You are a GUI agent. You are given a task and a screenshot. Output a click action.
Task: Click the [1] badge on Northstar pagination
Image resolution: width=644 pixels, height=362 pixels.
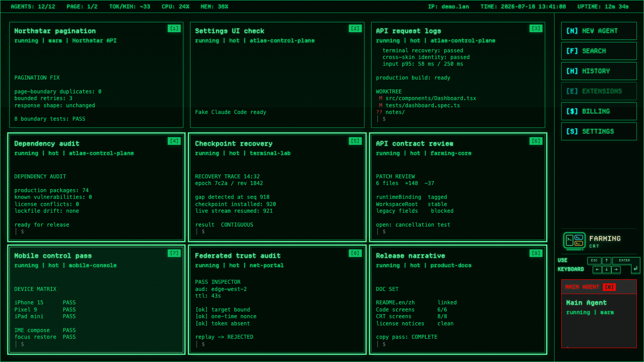(174, 29)
